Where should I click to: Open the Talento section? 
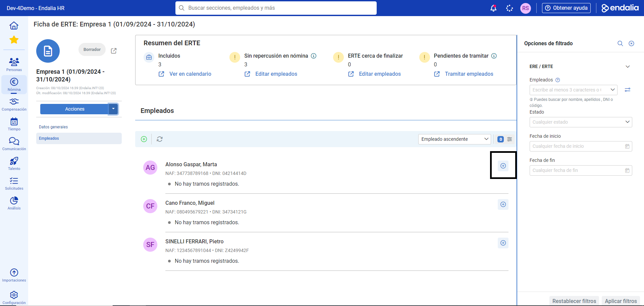pos(14,164)
